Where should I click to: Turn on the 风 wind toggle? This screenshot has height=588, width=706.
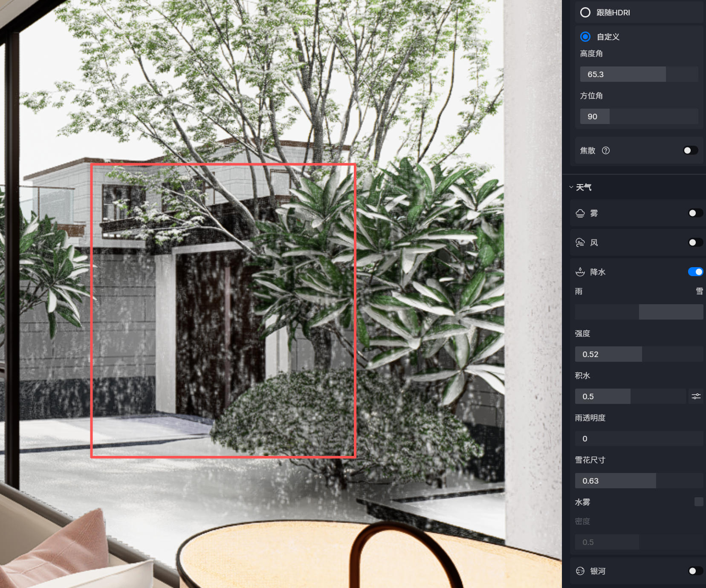pos(695,242)
